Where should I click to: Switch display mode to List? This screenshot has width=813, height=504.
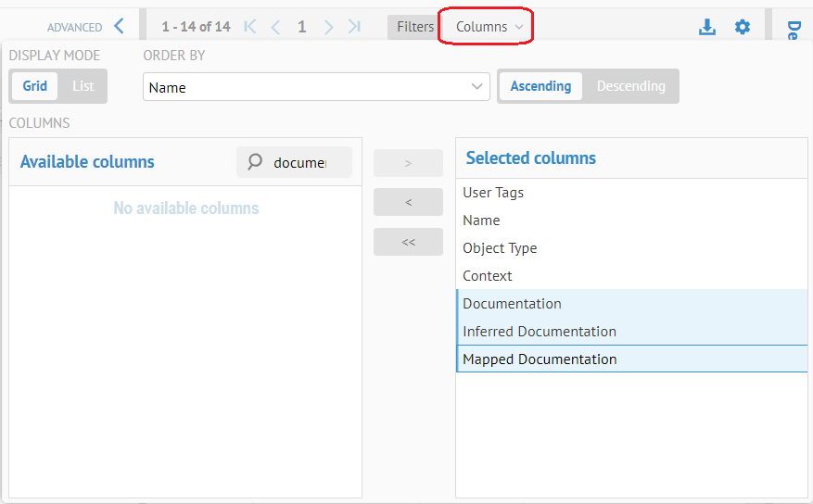(x=83, y=86)
